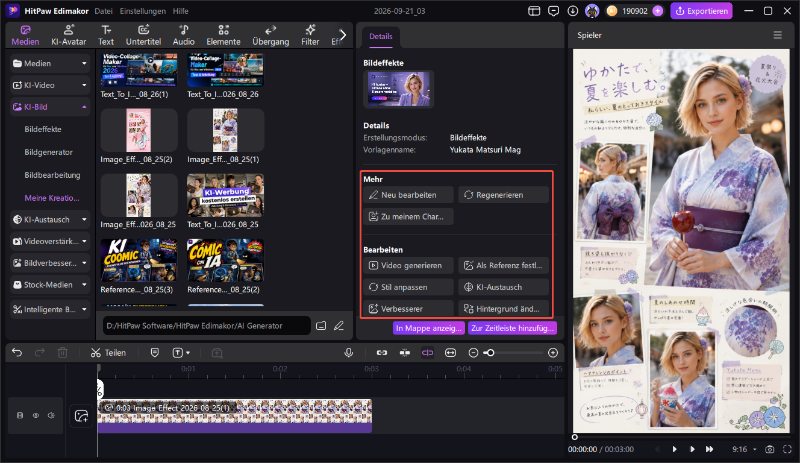The image size is (800, 463).
Task: Switch to the Text tab
Action: click(106, 35)
